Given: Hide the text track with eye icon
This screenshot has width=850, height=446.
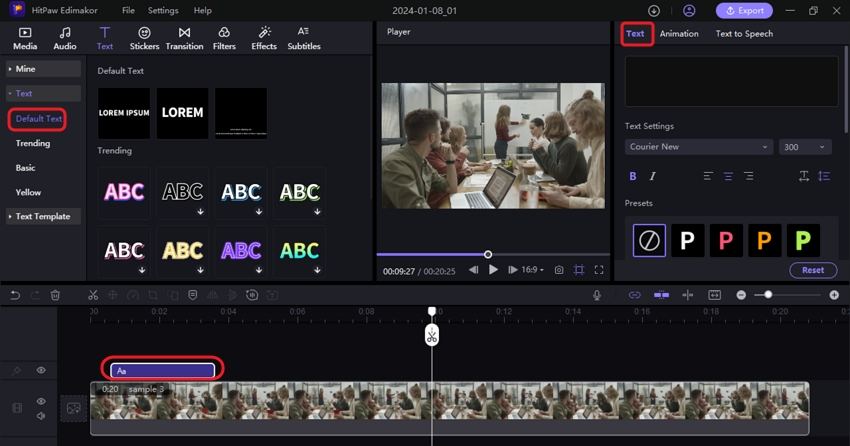Looking at the screenshot, I should [x=41, y=370].
